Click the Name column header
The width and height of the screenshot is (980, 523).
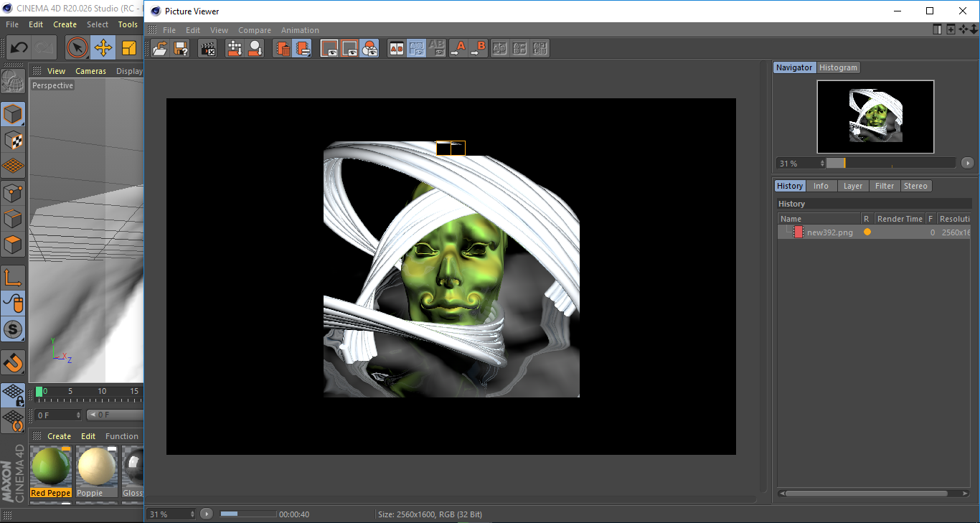(x=819, y=219)
